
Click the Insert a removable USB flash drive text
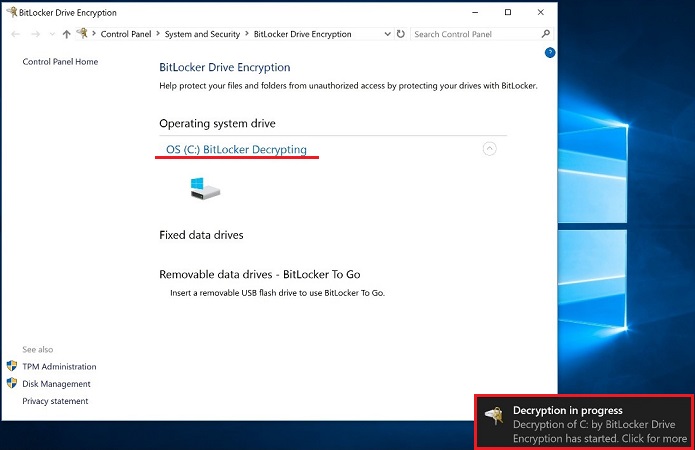[277, 293]
